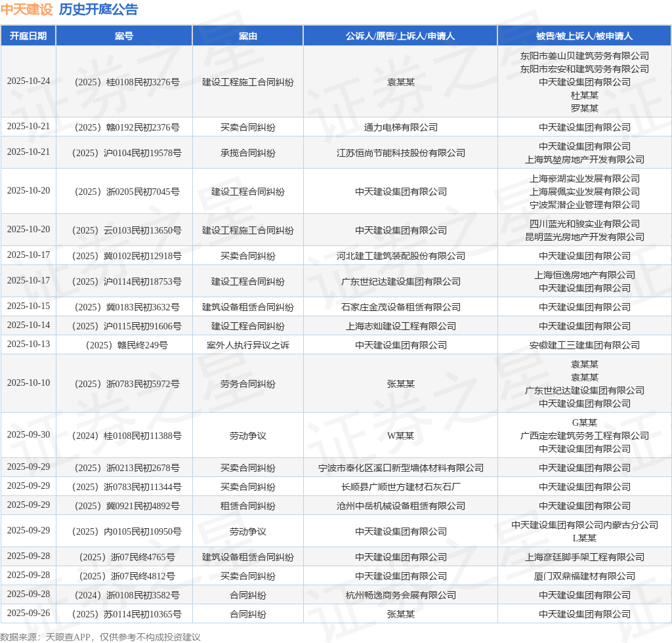
Task: Select case number (2025)沪0104民初19578号
Action: pos(127,153)
